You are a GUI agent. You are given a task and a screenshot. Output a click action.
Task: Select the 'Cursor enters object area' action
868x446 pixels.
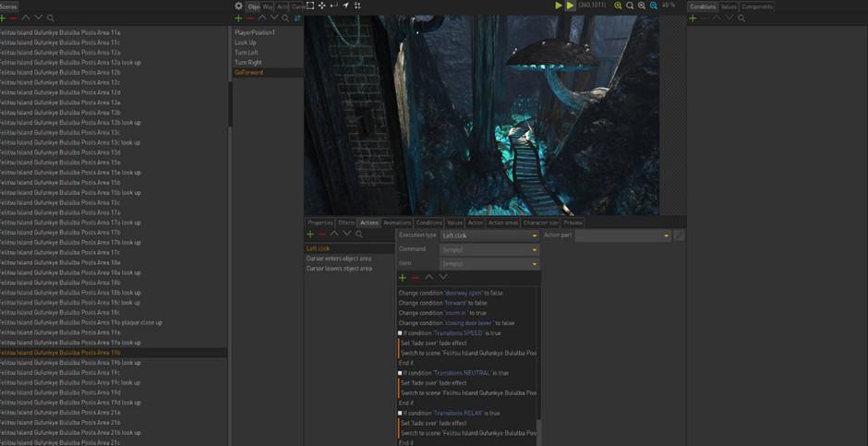pos(339,259)
